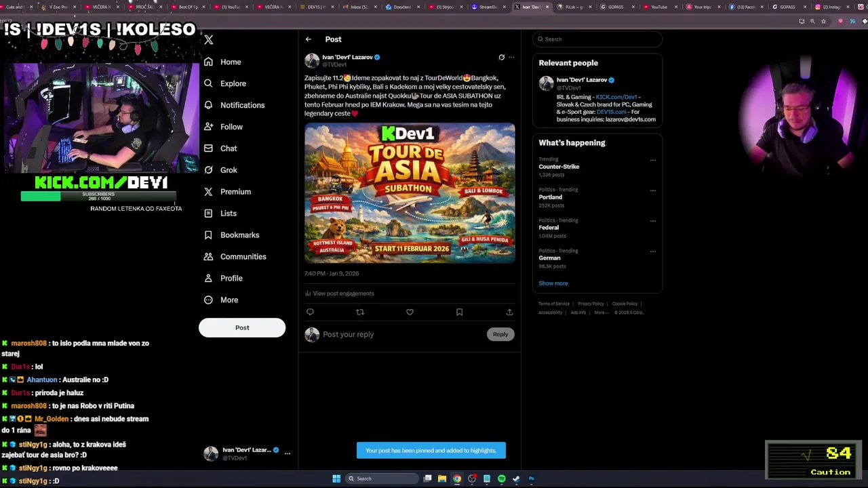Click the Terms of Service footer link
This screenshot has width=868, height=488.
click(x=554, y=304)
